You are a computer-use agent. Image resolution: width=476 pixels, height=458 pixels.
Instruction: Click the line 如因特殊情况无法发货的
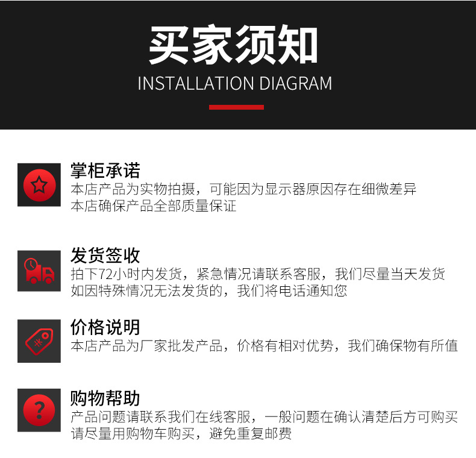[209, 290]
